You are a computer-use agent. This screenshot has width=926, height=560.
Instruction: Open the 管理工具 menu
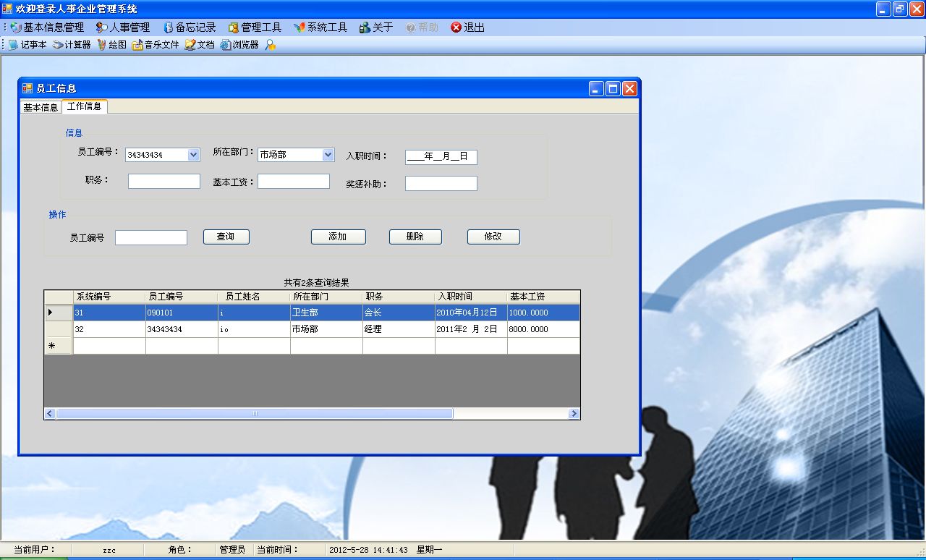[x=255, y=27]
